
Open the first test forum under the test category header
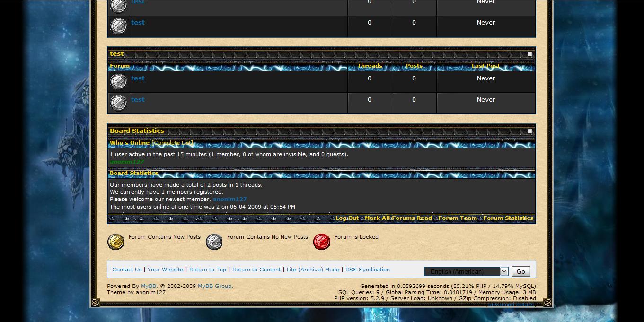pyautogui.click(x=138, y=78)
